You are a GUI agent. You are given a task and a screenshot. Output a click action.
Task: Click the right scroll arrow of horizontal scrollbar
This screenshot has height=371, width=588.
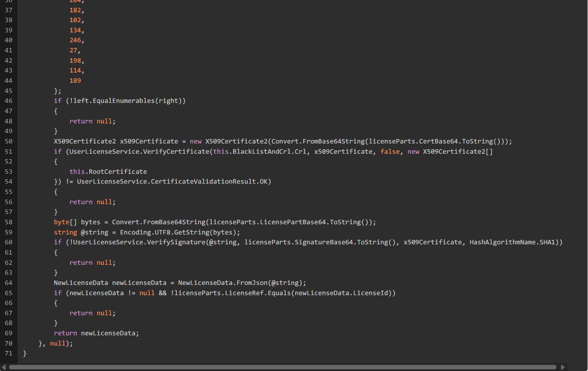pyautogui.click(x=563, y=367)
